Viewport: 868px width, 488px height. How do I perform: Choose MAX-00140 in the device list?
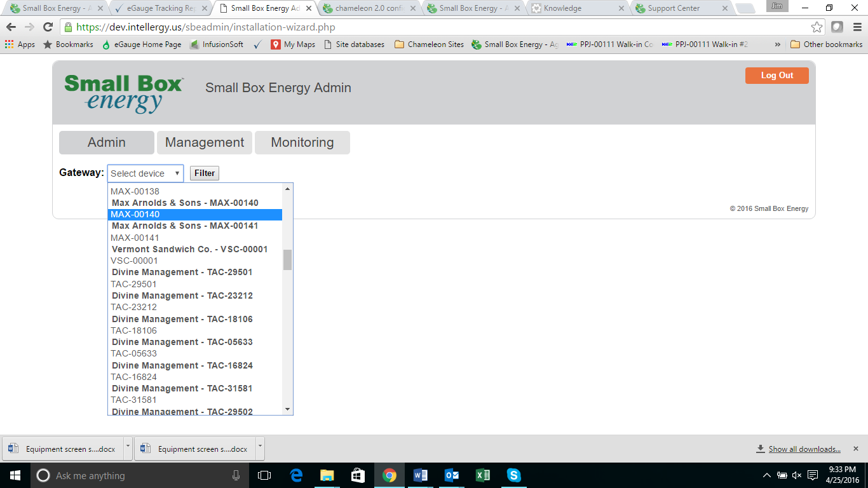(x=195, y=214)
